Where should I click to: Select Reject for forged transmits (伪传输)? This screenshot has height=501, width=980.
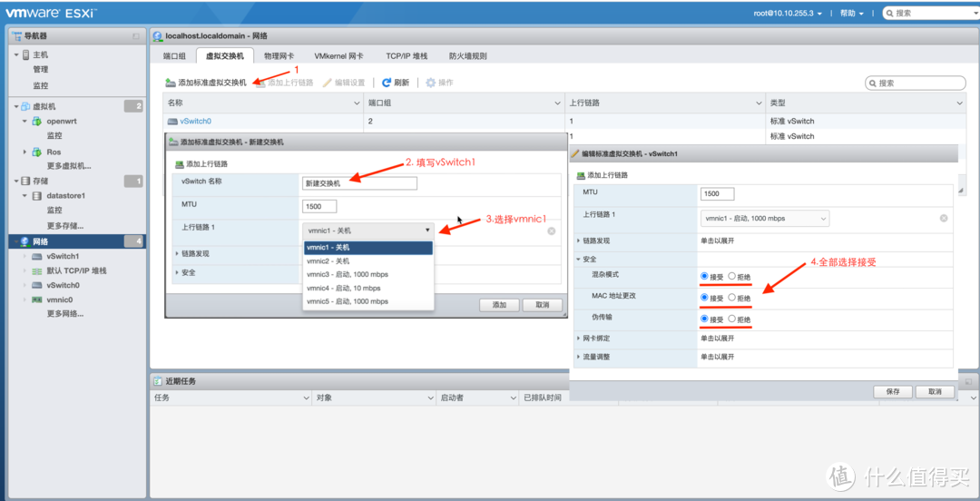click(732, 319)
